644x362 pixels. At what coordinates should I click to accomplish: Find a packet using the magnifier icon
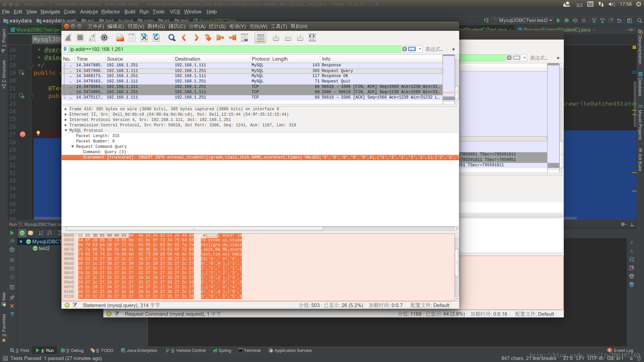[172, 38]
